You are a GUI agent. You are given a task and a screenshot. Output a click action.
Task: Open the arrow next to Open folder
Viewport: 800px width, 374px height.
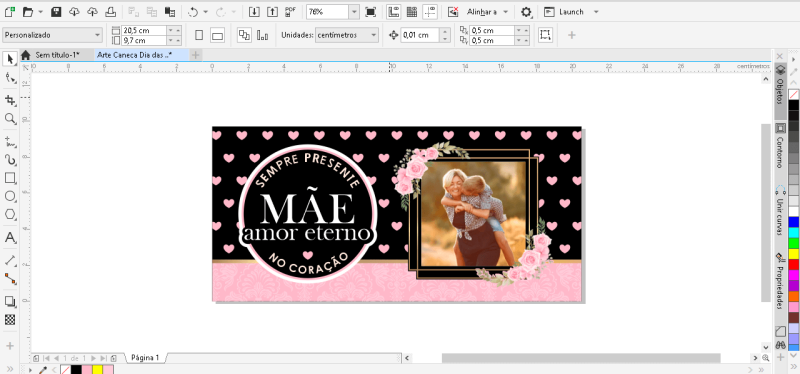click(x=40, y=11)
